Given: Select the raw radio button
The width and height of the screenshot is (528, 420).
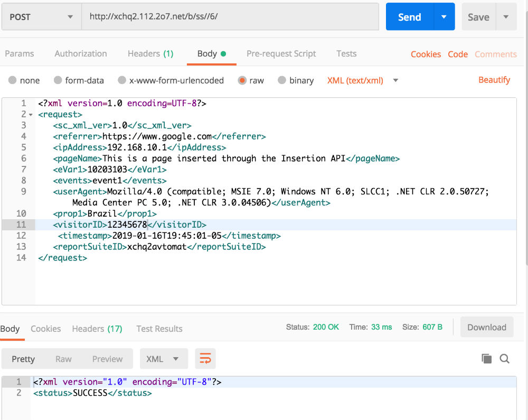Looking at the screenshot, I should tap(242, 80).
